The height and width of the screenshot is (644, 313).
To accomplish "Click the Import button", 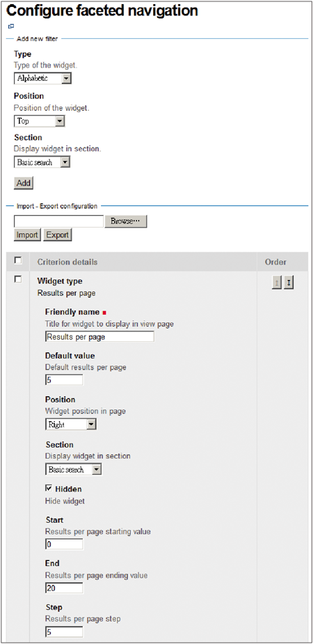I will (27, 235).
